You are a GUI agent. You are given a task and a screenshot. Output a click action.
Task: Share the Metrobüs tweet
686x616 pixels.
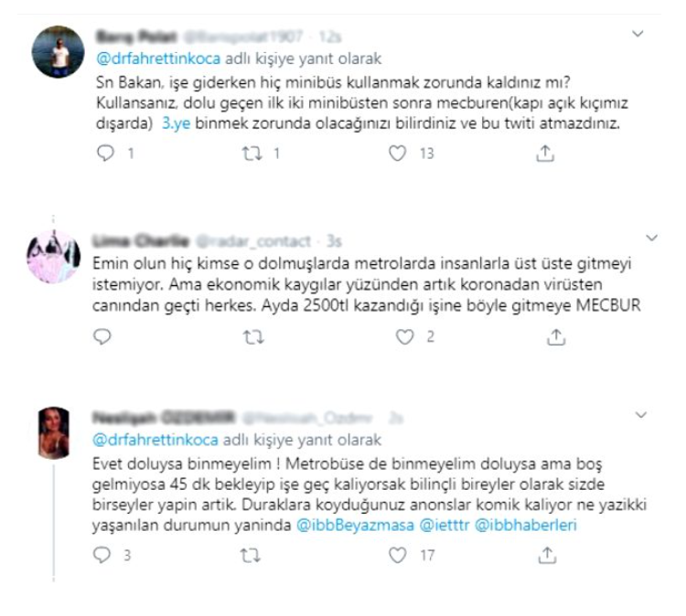(547, 556)
